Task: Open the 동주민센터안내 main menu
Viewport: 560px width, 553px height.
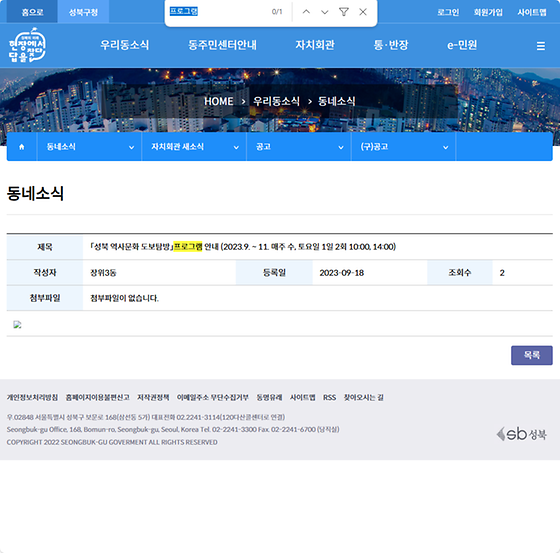Action: coord(222,45)
